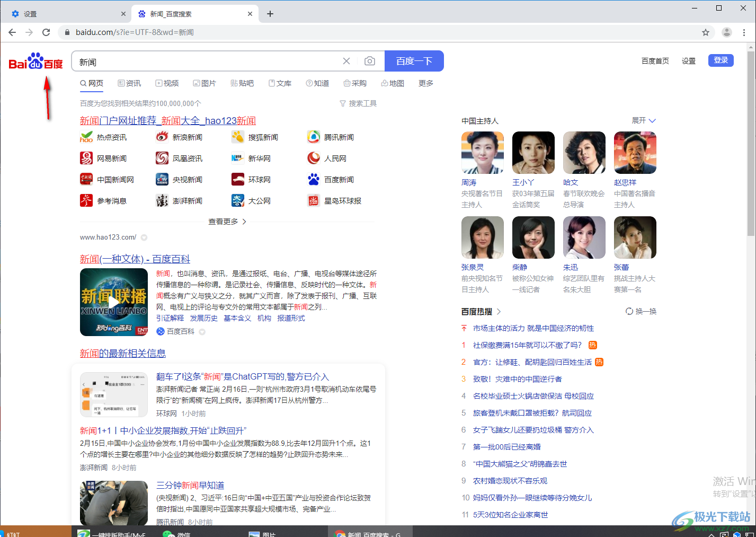Open Chrome three-dot menu
Viewport: 756px width, 537px height.
tap(744, 32)
